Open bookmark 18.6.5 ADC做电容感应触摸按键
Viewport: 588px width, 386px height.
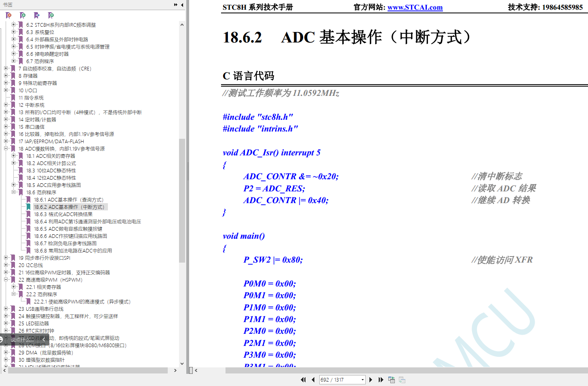[x=68, y=229]
